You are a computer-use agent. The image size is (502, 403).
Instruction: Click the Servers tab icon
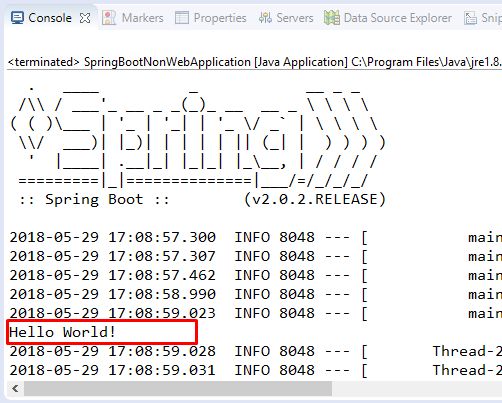265,18
